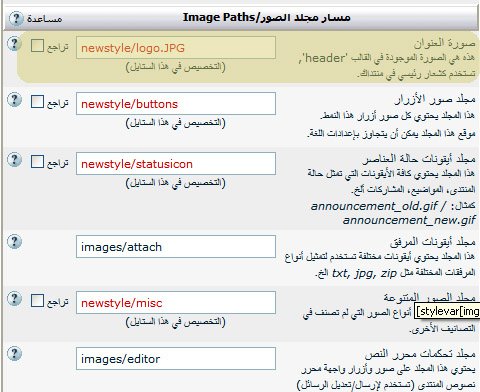Viewport: 480px width, 392px height.
Task: Click help icon for newstyle/statusicon row
Action: click(x=14, y=159)
